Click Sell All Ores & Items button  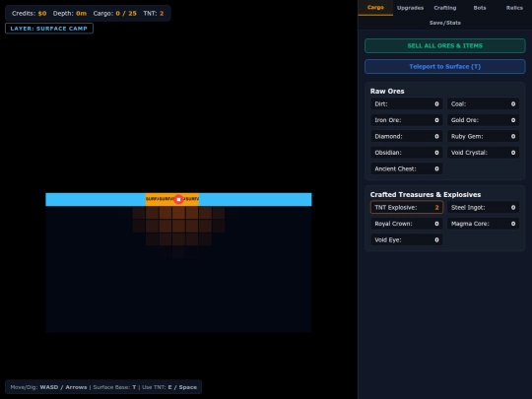click(x=444, y=45)
